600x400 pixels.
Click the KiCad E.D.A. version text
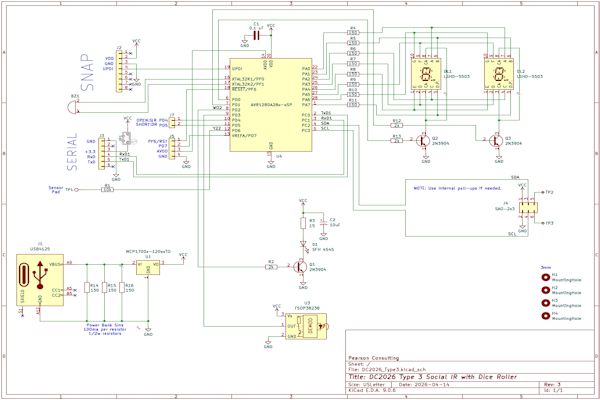pos(372,390)
